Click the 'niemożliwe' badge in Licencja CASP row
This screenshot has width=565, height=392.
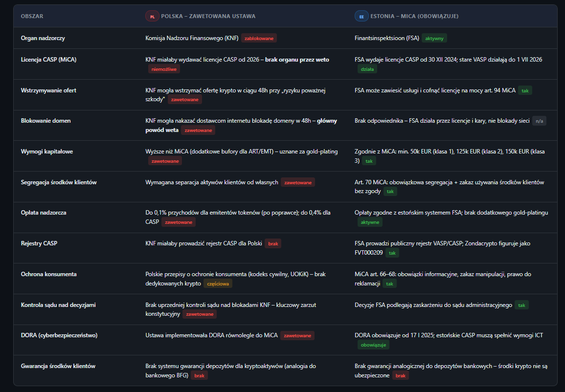coord(164,69)
